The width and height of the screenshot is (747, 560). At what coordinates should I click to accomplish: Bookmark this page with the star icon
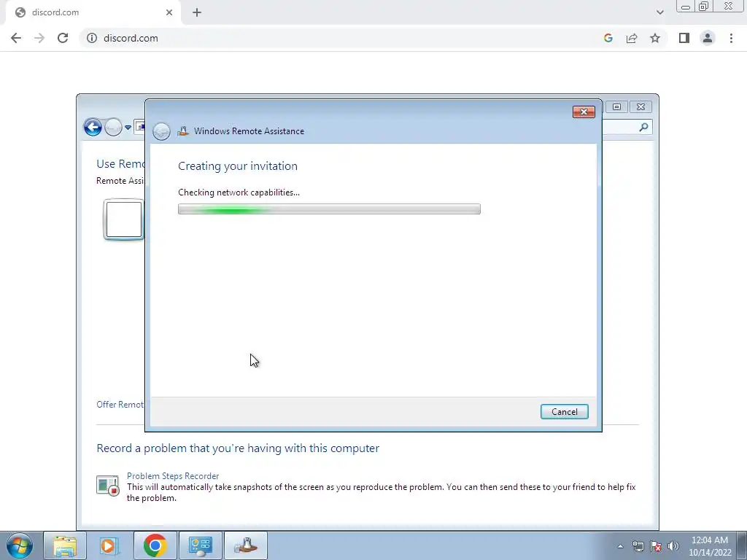[655, 38]
